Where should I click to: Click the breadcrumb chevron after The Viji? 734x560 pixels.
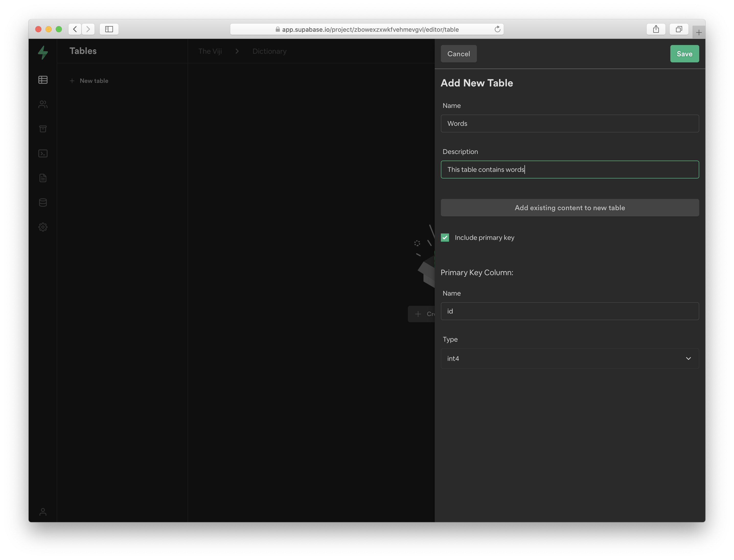point(237,51)
